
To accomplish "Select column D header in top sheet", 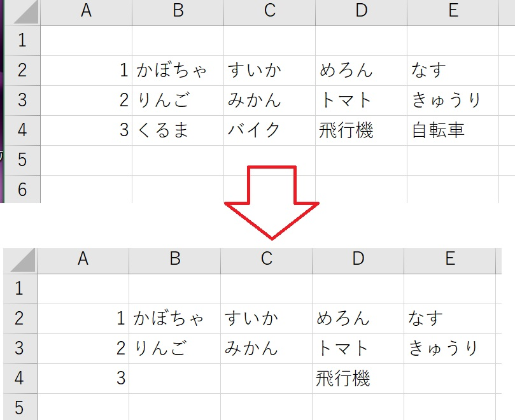I will [362, 13].
